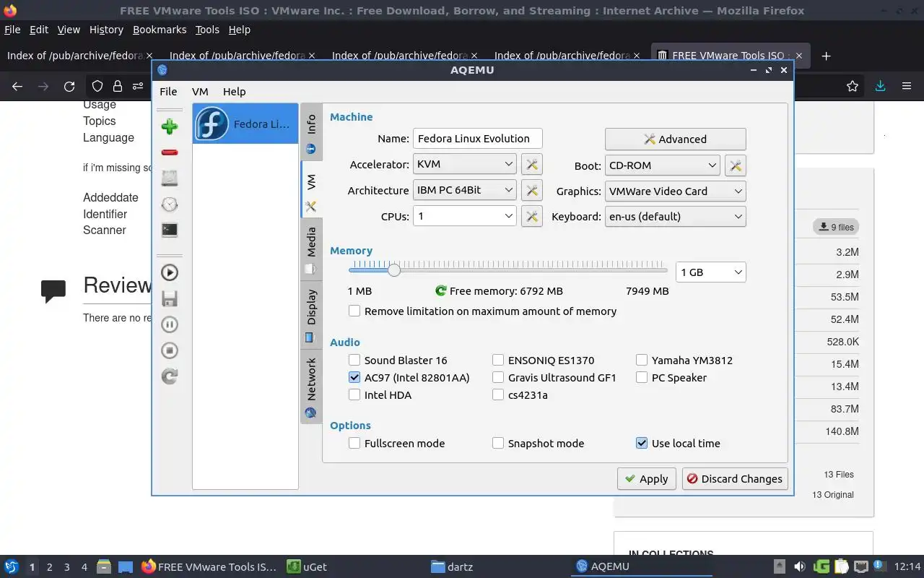Open Firefox hamburger menu
The width and height of the screenshot is (924, 578).
coord(907,86)
